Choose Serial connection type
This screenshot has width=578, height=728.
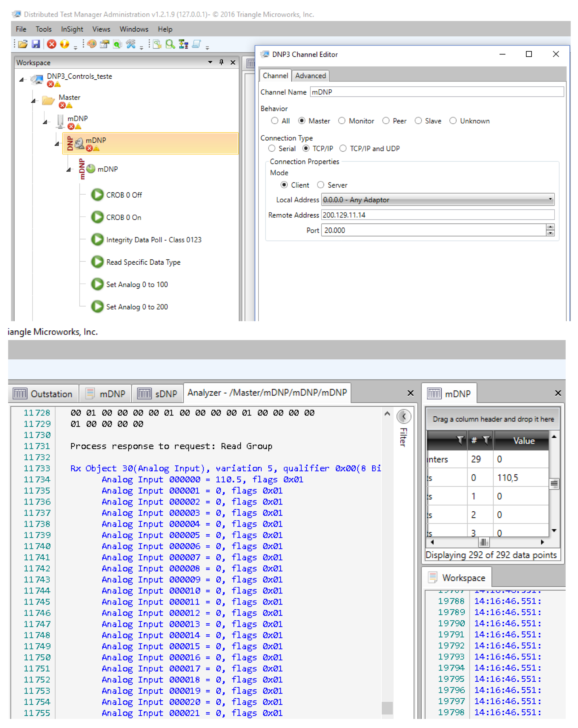272,149
